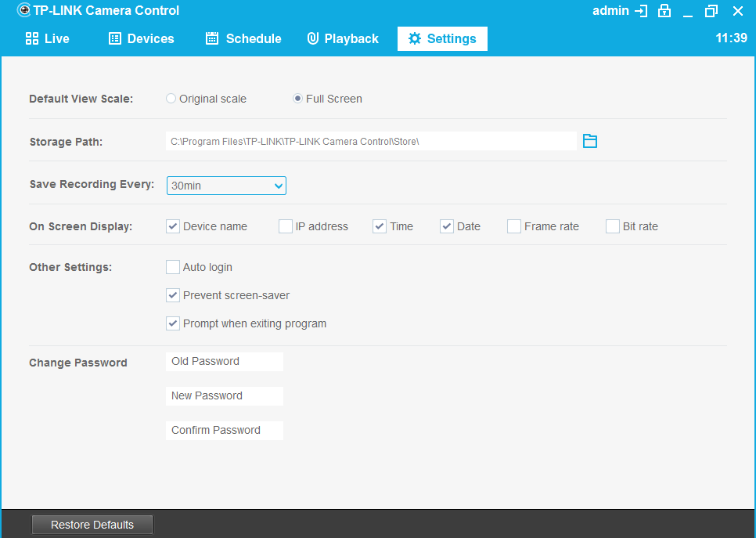Click the Restore Defaults button

click(92, 525)
